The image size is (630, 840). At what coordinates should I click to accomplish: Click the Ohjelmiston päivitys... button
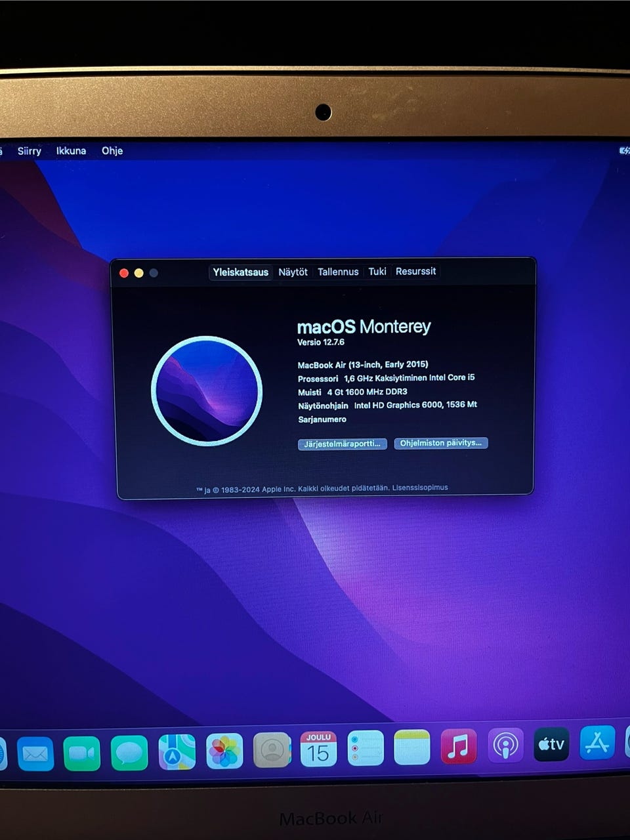(x=441, y=443)
